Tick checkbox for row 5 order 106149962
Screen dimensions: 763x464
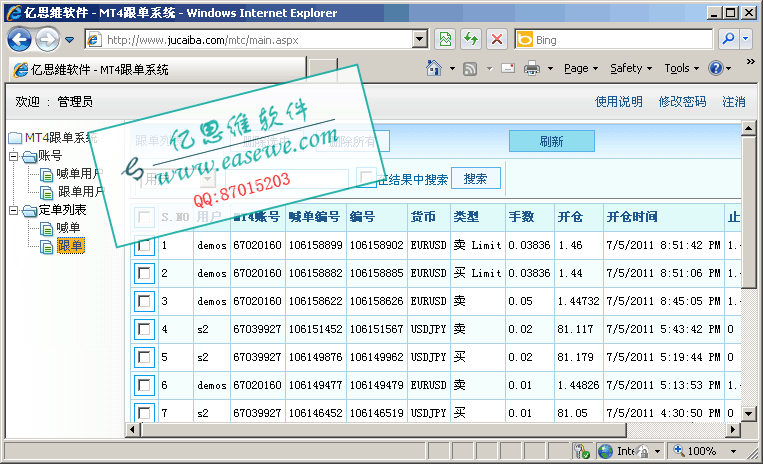[145, 357]
